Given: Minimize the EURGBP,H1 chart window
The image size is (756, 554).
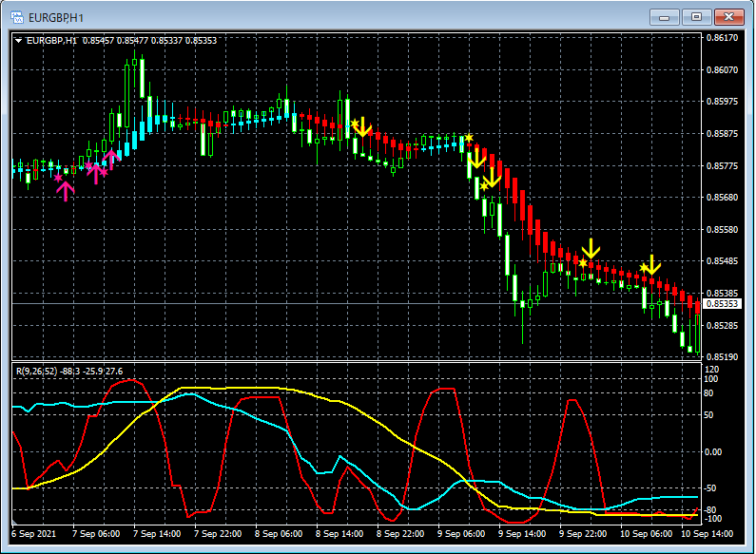Looking at the screenshot, I should [x=666, y=17].
